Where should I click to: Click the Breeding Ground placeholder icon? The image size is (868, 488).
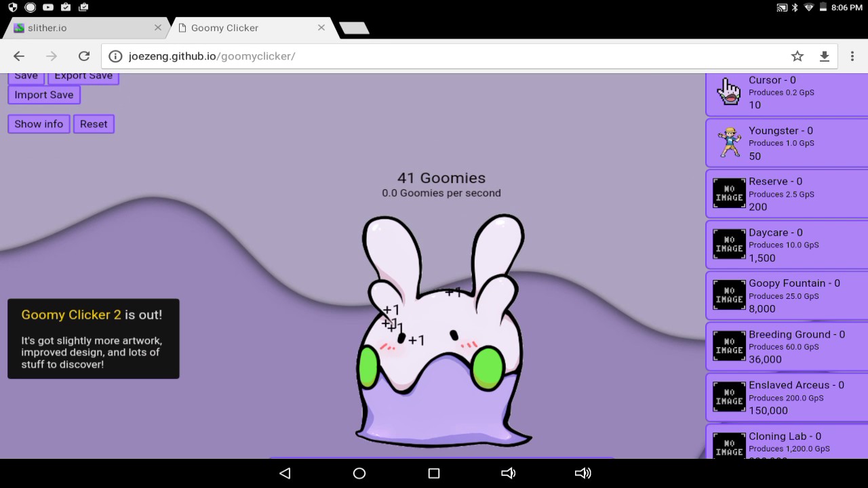pos(730,346)
